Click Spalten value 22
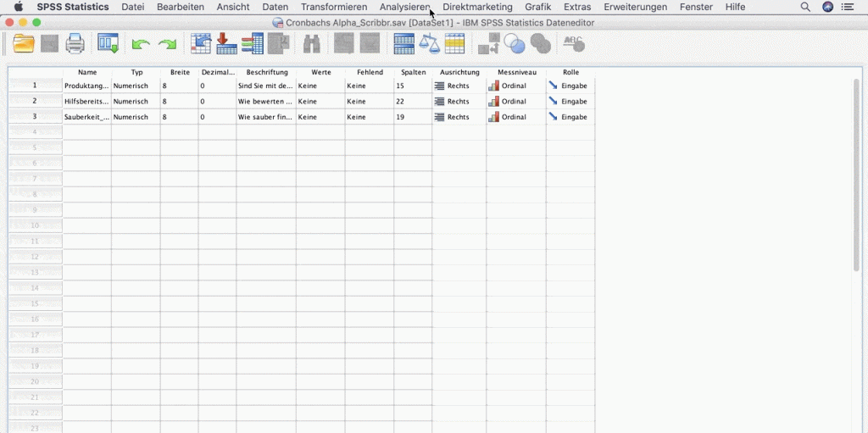Screen dimensions: 868x433 tap(413, 102)
